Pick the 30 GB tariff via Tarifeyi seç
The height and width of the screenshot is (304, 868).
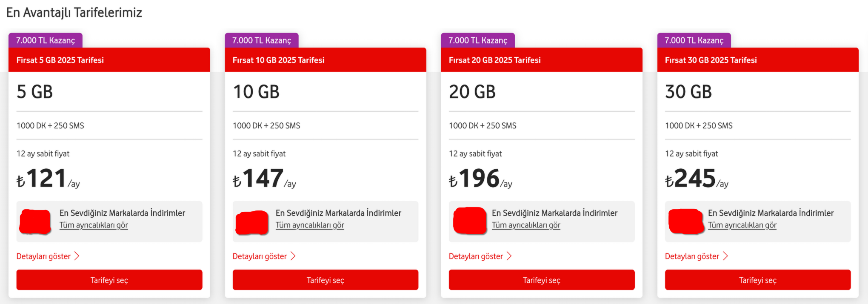click(758, 280)
